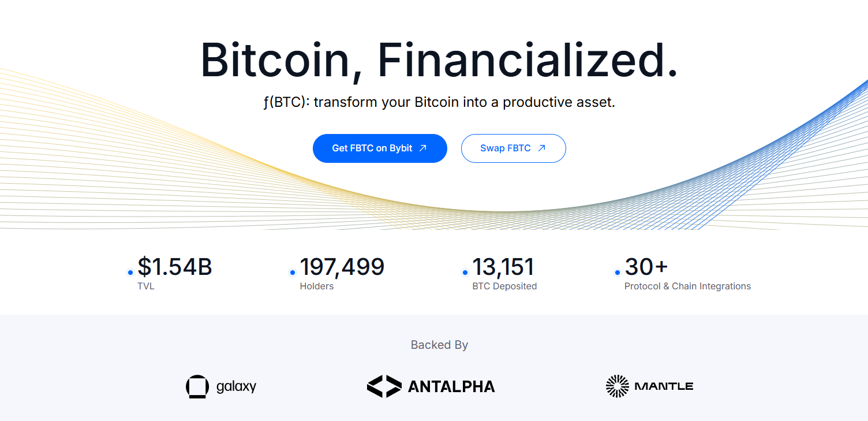Viewport: 868px width, 421px height.
Task: Click the f(BTC) tagline text
Action: 439,102
